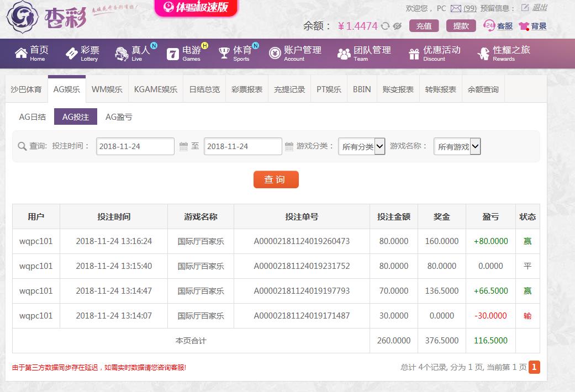The image size is (575, 392).
Task: Click the search magnifier icon
Action: [x=22, y=146]
